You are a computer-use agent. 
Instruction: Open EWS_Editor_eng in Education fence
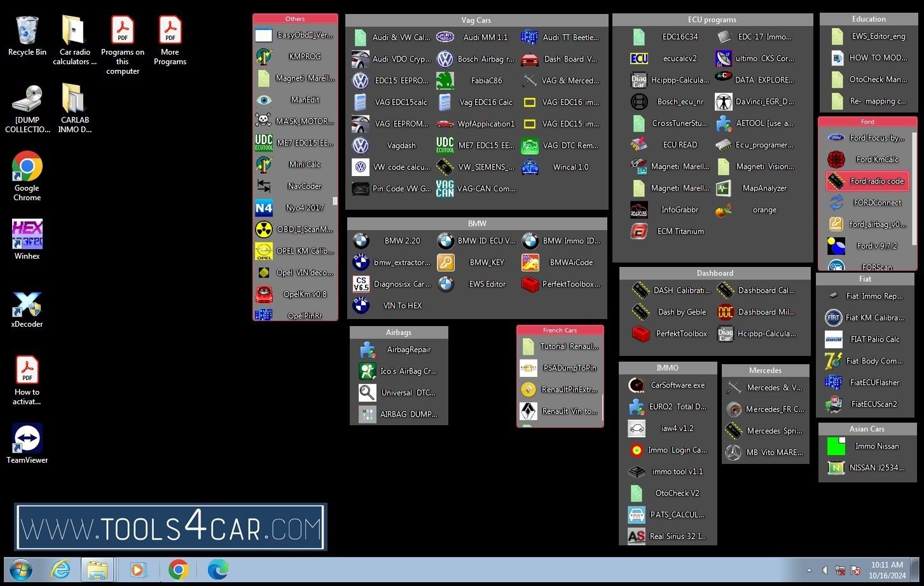point(869,37)
